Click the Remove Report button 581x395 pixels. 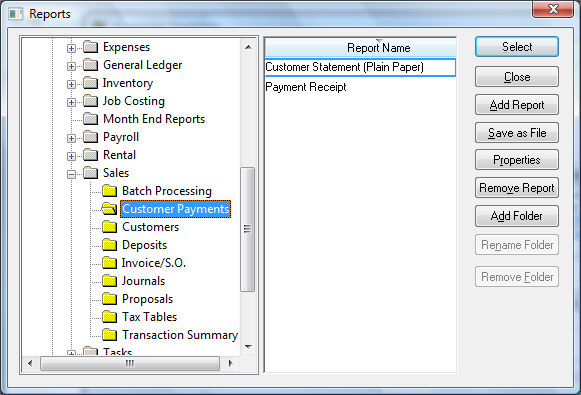click(x=517, y=188)
